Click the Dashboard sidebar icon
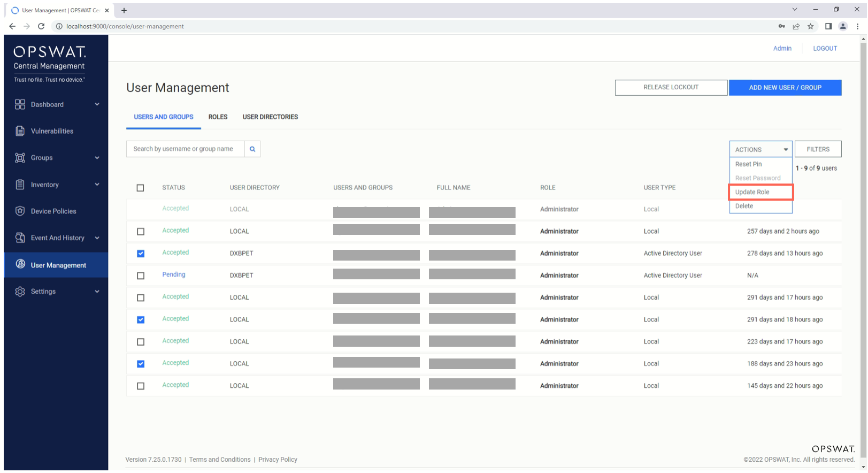 (x=20, y=104)
